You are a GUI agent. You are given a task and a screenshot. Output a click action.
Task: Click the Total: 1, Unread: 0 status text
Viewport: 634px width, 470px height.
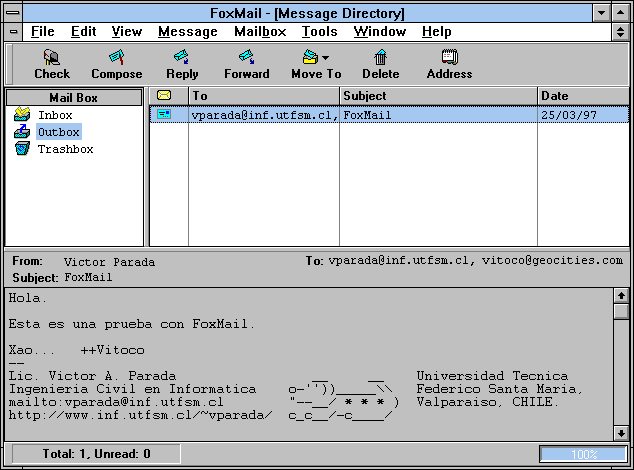click(x=96, y=454)
